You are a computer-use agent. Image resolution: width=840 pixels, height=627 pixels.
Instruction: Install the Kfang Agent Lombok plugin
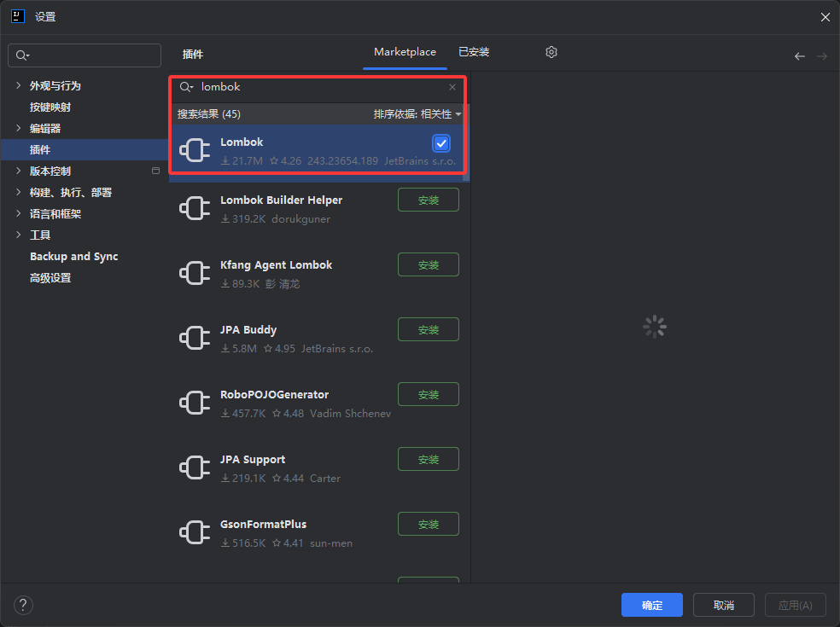click(428, 264)
